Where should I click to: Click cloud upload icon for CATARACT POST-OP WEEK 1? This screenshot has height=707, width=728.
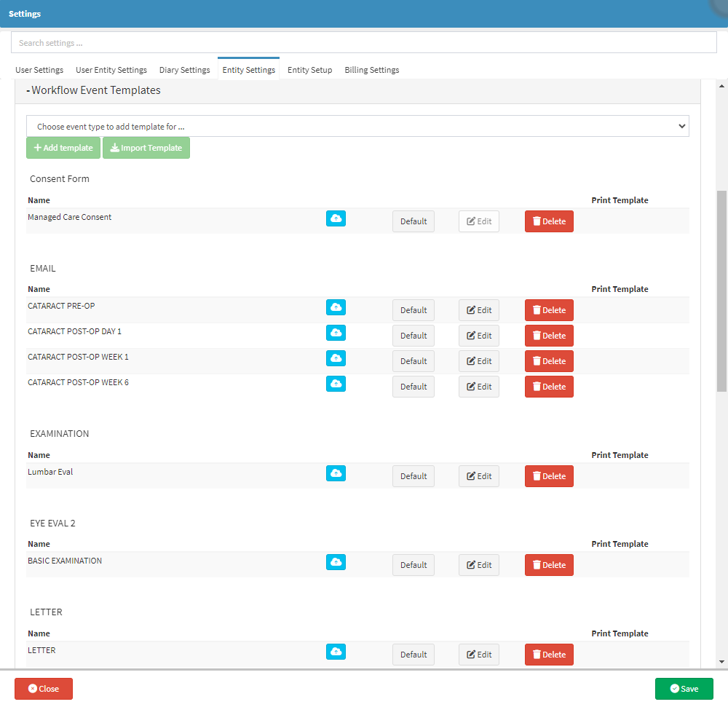pyautogui.click(x=336, y=358)
